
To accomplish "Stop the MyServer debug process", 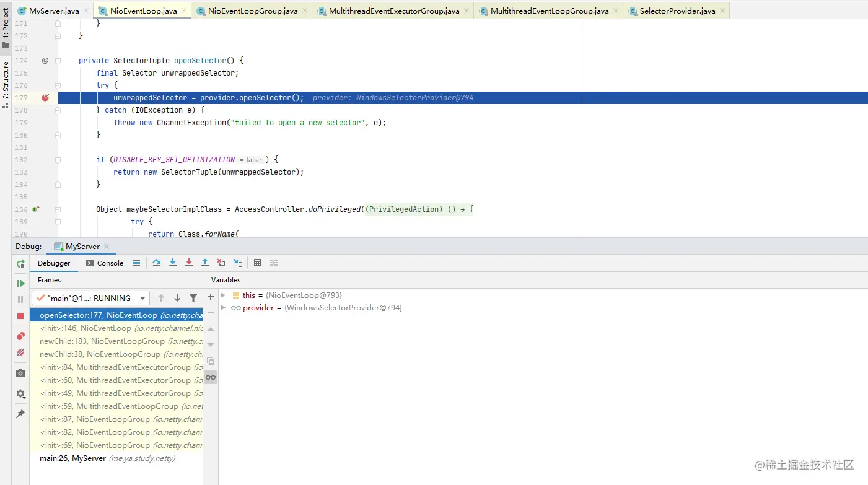I will click(x=20, y=316).
